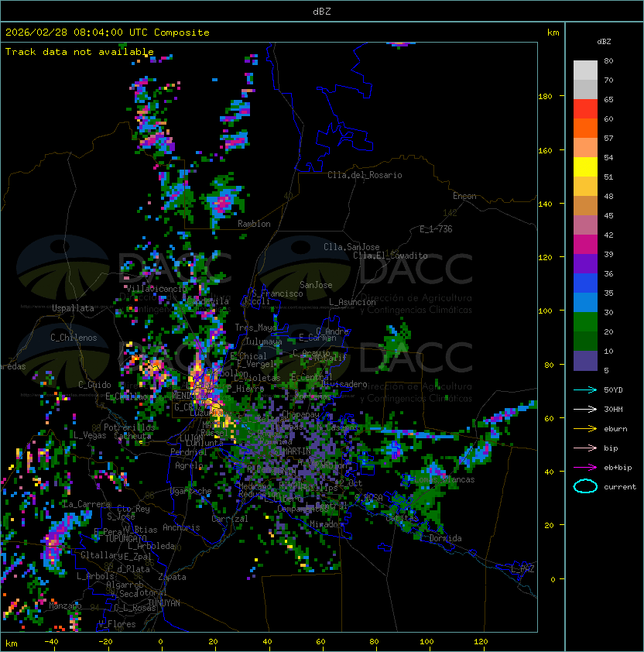Click the magenta eb+bip arrow symbol
This screenshot has width=644, height=652.
[x=585, y=468]
